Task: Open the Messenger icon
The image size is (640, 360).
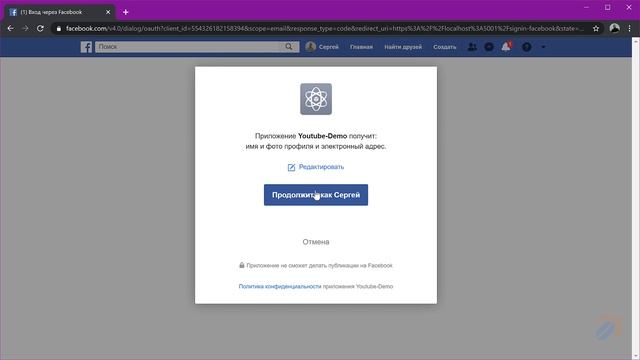Action: coord(489,47)
